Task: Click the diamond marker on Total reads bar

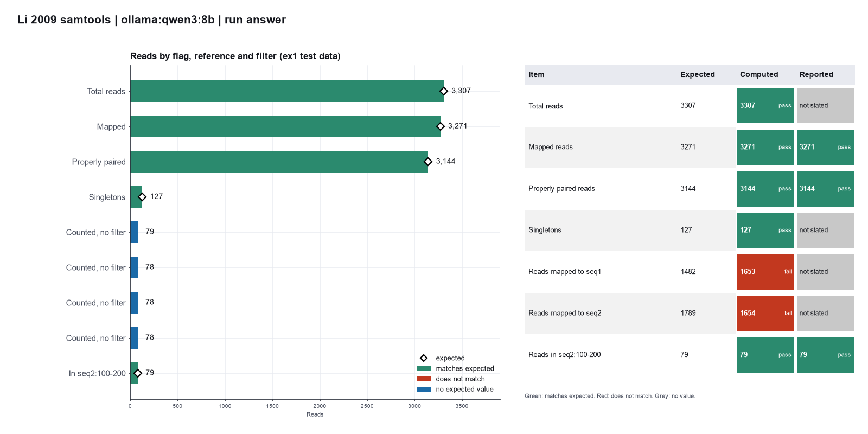Action: (x=443, y=91)
